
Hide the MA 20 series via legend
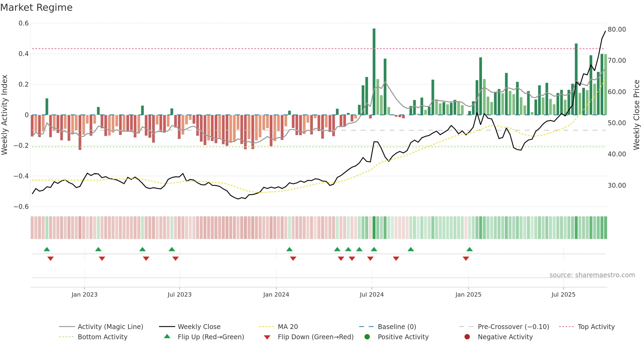tap(278, 327)
